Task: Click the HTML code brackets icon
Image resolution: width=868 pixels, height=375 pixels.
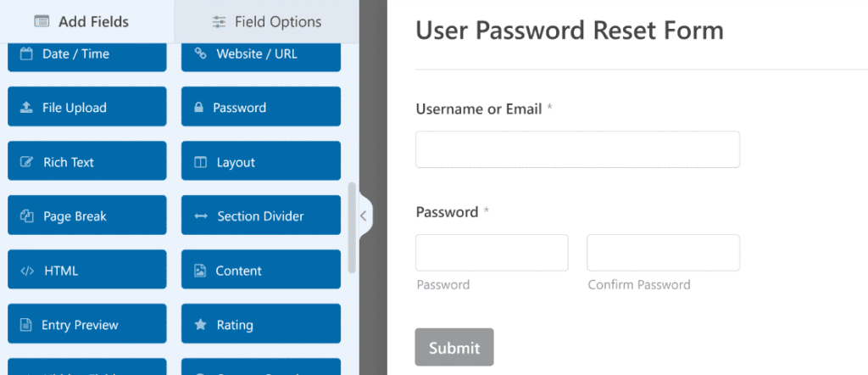Action: coord(26,271)
